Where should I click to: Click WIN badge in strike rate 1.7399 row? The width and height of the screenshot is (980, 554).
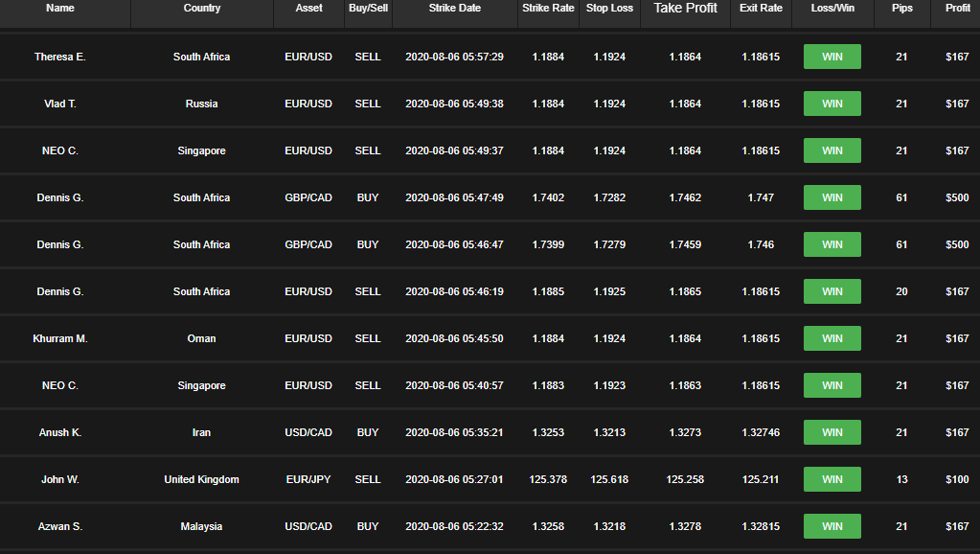tap(832, 244)
